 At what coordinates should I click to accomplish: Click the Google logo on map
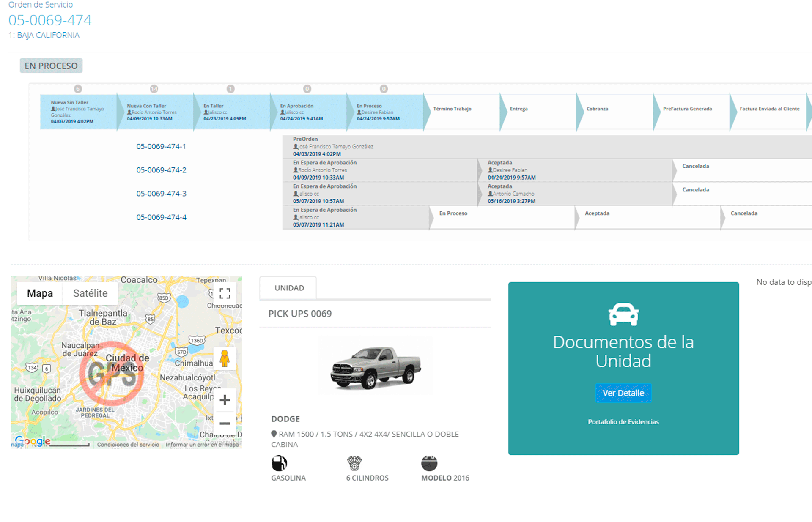click(x=33, y=441)
